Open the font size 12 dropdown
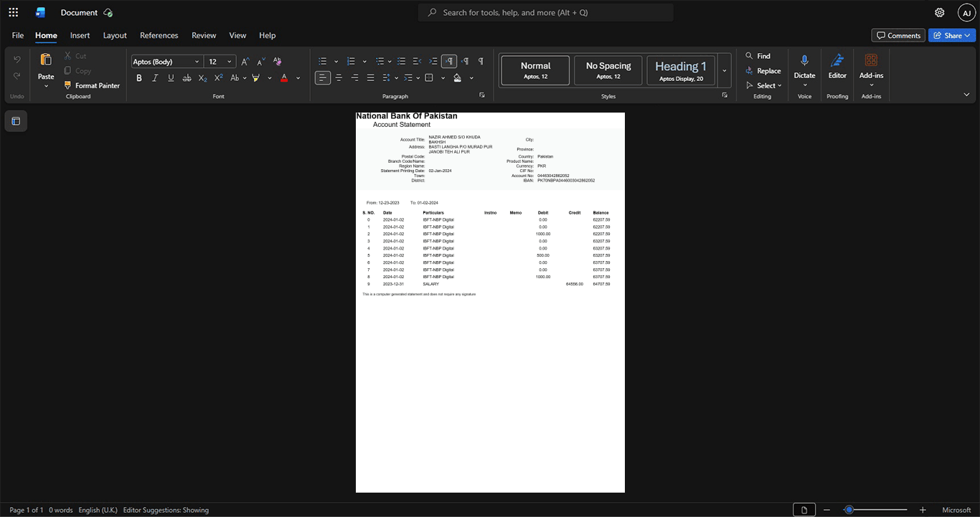 [x=230, y=62]
